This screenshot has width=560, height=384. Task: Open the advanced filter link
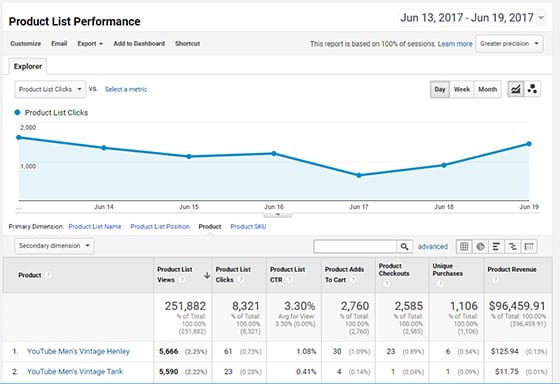[x=433, y=246]
